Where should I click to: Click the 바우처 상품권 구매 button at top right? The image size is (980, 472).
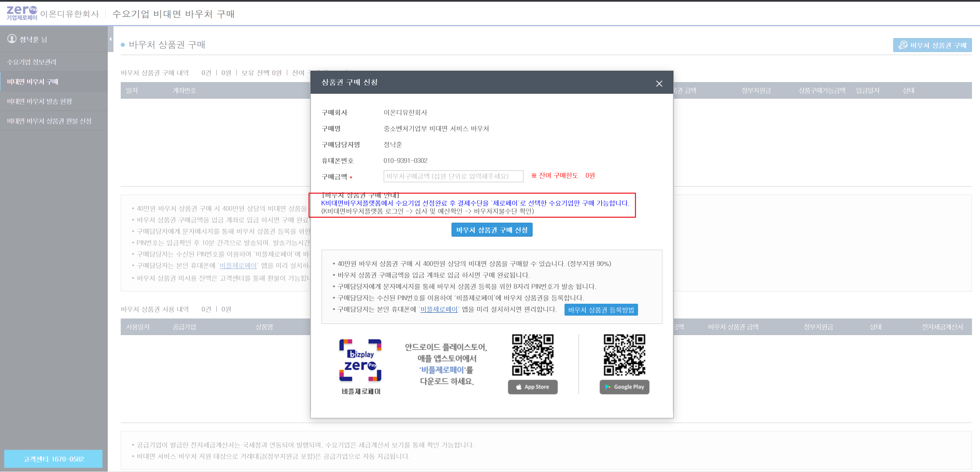932,45
